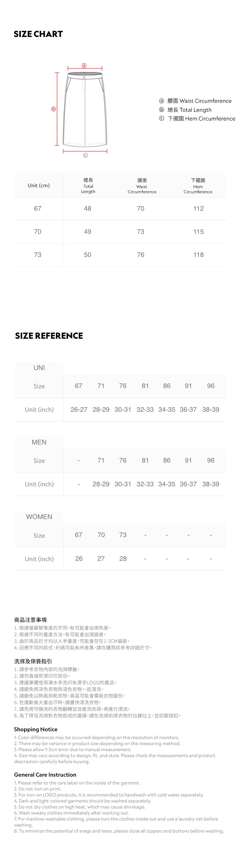Click the circled 'c' marker below the skirt
241x868 pixels.
click(x=85, y=155)
